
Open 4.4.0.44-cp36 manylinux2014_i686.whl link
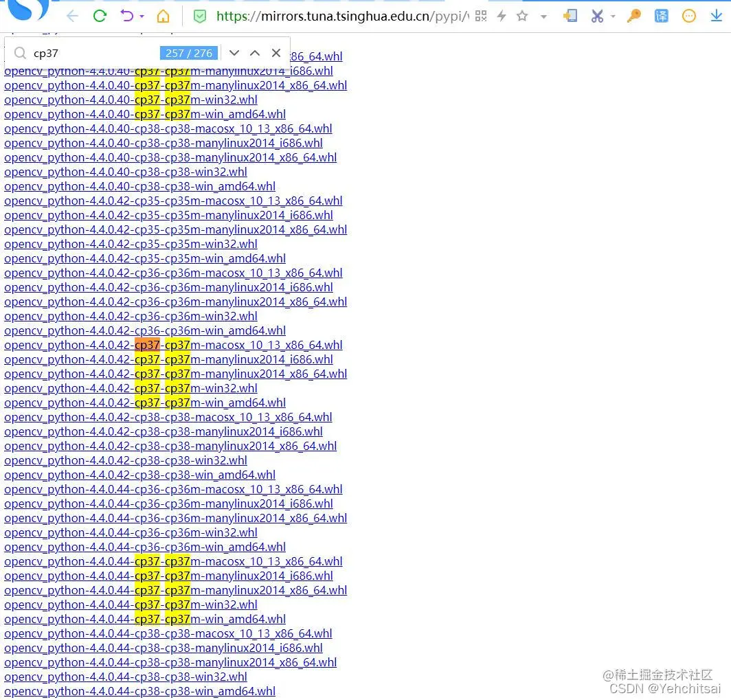(x=169, y=504)
